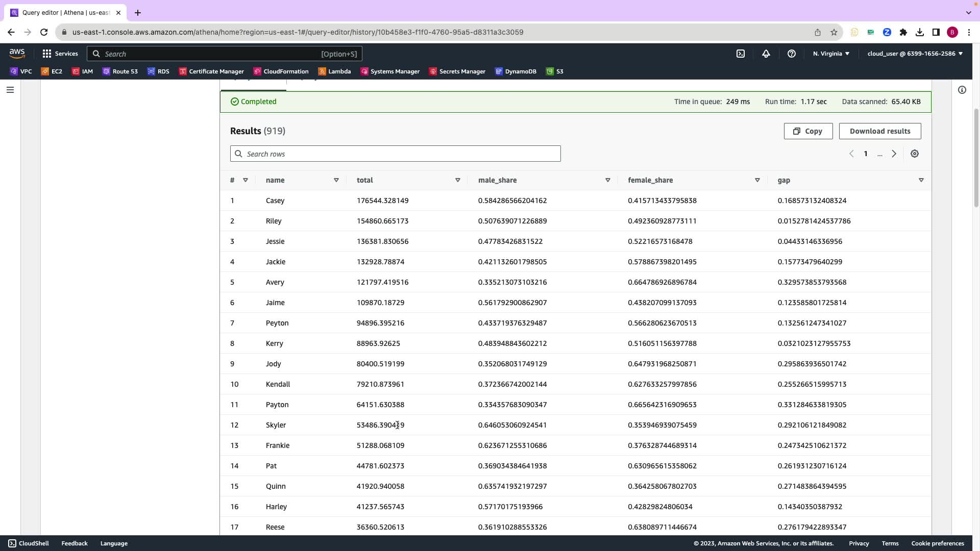Expand the cloud_user account menu
This screenshot has width=980, height=551.
pyautogui.click(x=915, y=54)
